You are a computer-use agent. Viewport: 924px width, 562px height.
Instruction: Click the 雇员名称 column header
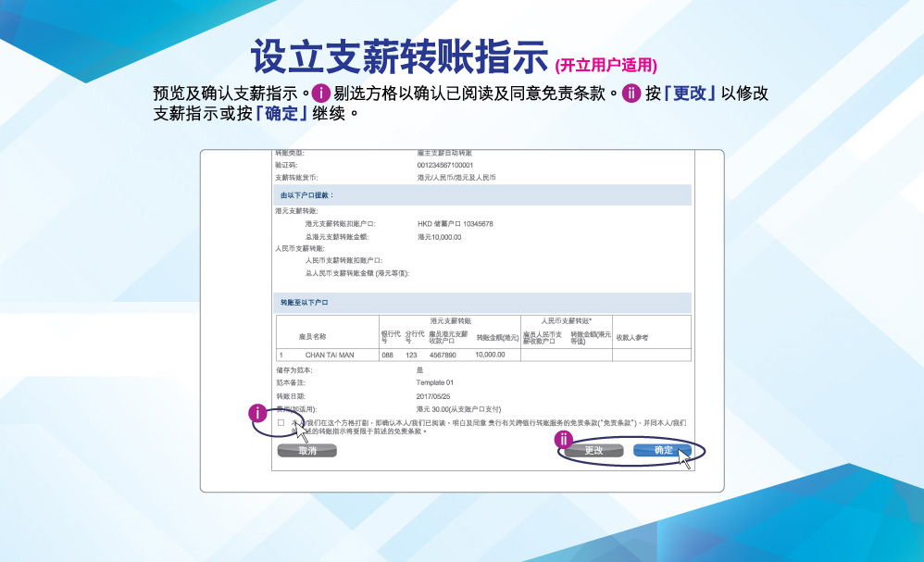point(312,337)
